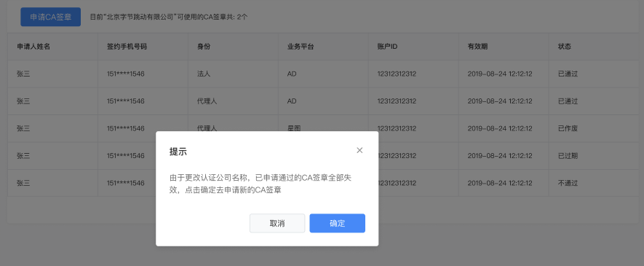Select the 法人 identity cell

coord(204,74)
